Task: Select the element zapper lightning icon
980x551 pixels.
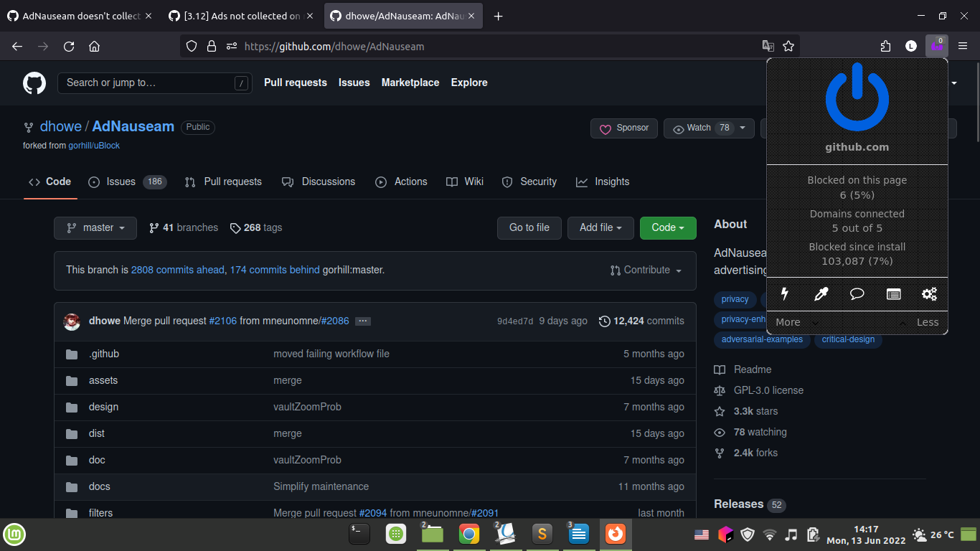Action: point(785,294)
